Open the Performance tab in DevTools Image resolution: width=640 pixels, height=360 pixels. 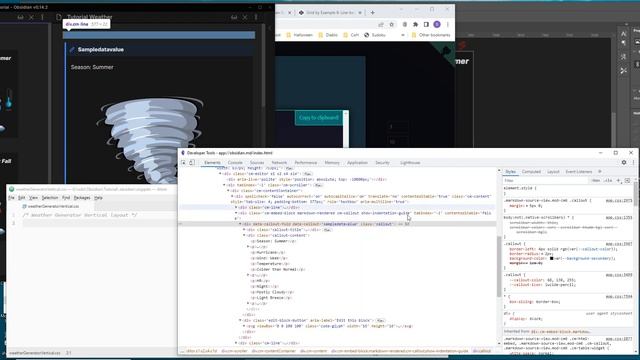[306, 162]
